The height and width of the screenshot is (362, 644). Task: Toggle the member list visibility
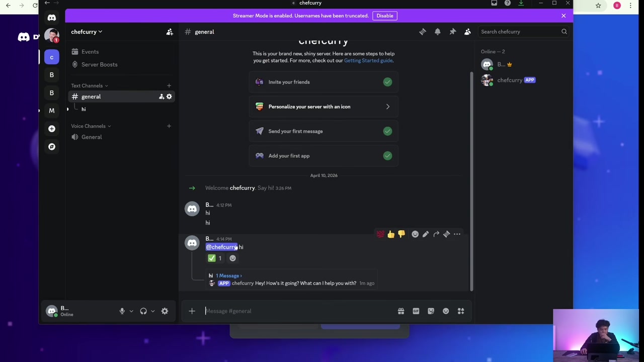pyautogui.click(x=467, y=32)
